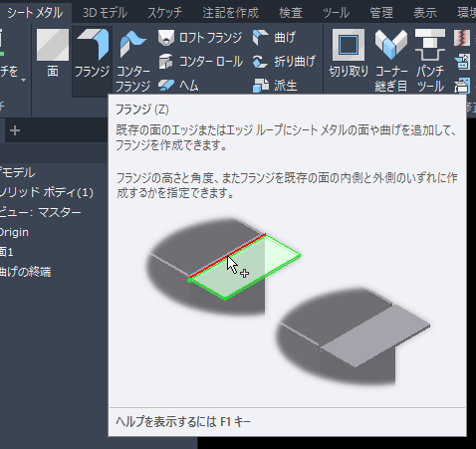Select the 折り曲げ (Fold) tool

(284, 62)
